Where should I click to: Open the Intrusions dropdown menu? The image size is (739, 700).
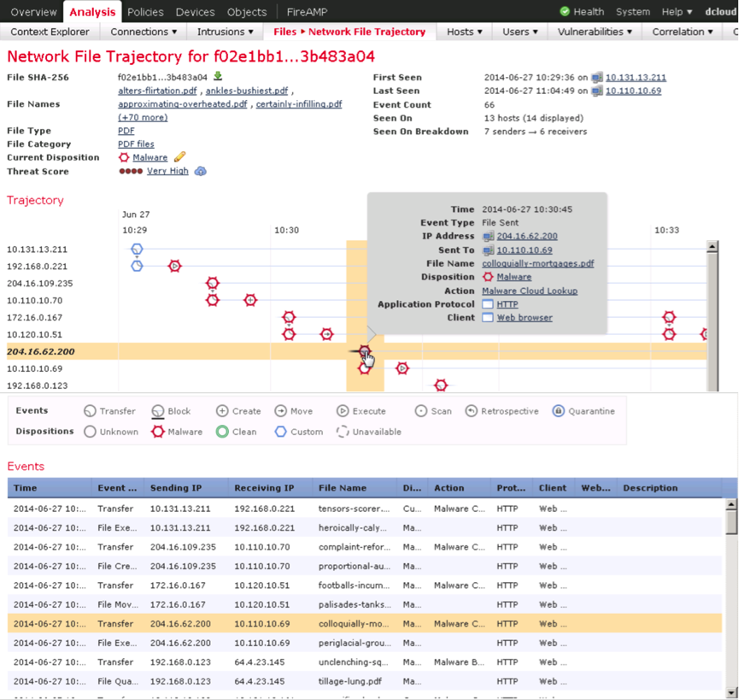pos(225,32)
